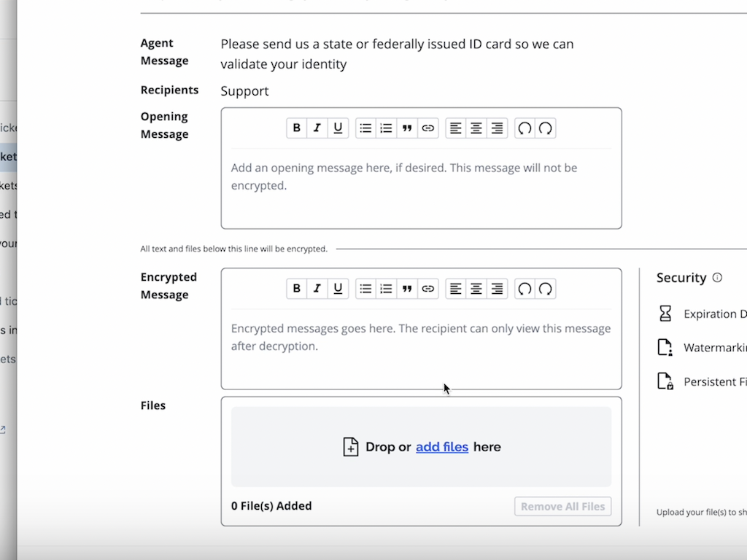Toggle underline in Opening Message editor
The height and width of the screenshot is (560, 747).
(x=338, y=128)
